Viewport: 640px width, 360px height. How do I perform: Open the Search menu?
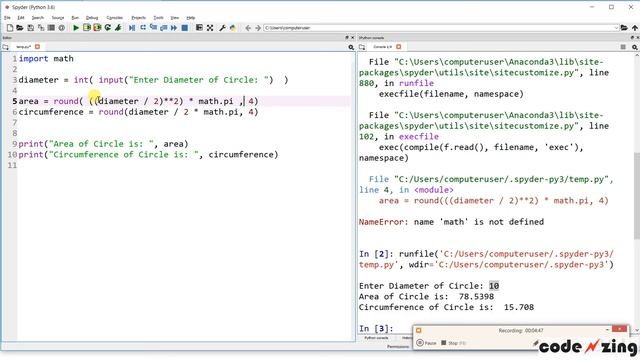click(38, 18)
